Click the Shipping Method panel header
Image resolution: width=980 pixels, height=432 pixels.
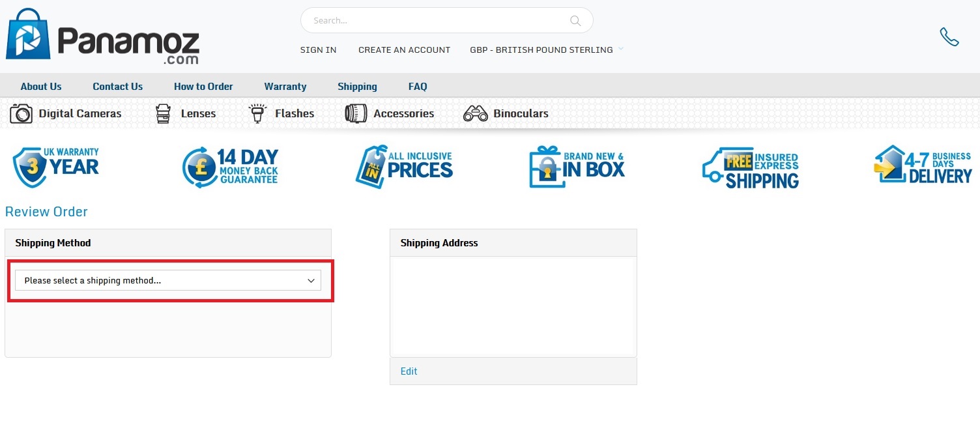click(168, 243)
